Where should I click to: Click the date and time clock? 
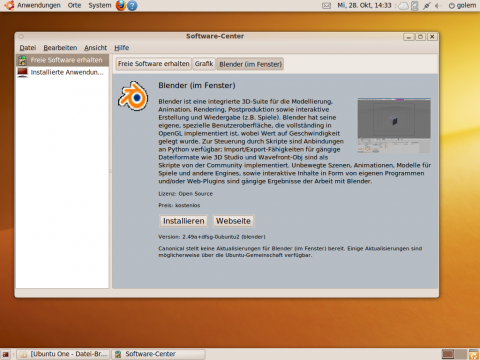pyautogui.click(x=364, y=5)
